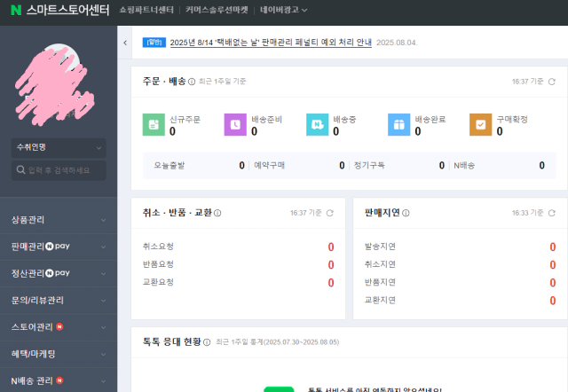The height and width of the screenshot is (392, 568).
Task: Refresh the 취소·반품·교환 panel
Action: tap(329, 213)
